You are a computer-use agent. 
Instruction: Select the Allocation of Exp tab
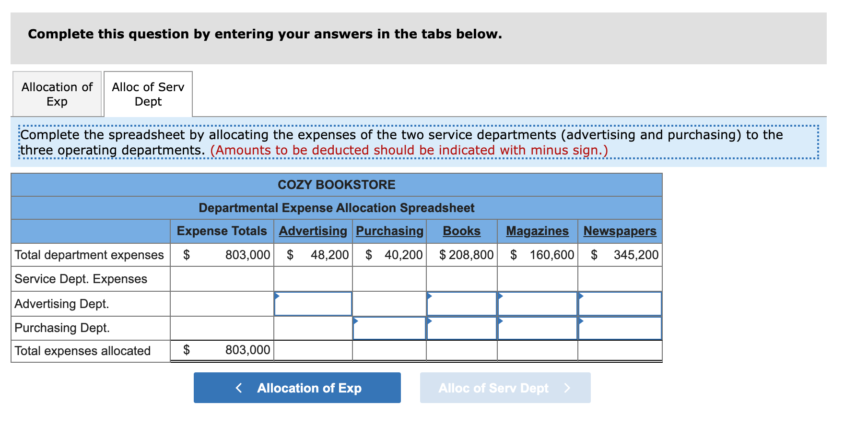coord(56,94)
